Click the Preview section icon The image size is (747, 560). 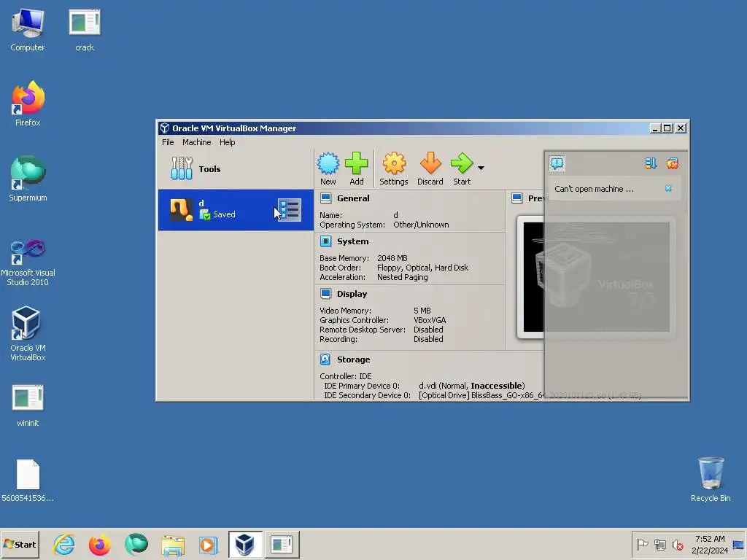point(517,198)
